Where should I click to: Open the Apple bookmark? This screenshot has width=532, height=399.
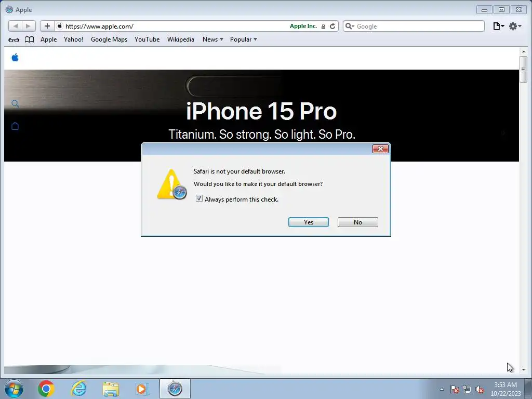(48, 39)
